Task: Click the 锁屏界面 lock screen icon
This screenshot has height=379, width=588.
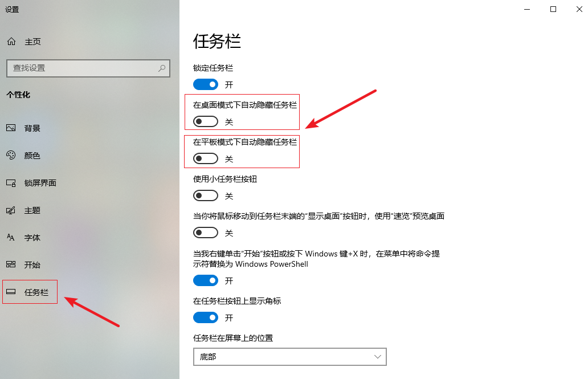Action: [11, 183]
